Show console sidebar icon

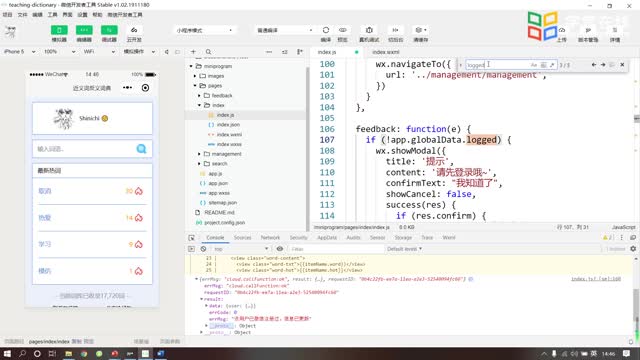click(191, 249)
